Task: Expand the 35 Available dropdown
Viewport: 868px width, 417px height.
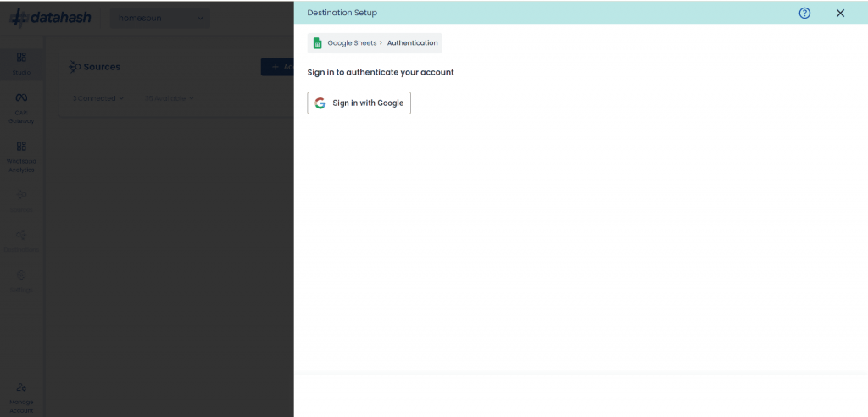Action: 169,98
